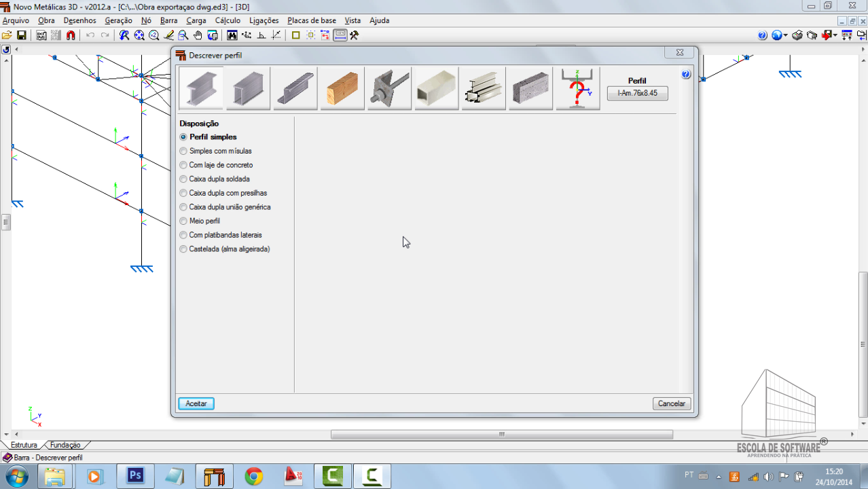Screen dimensions: 868x489
Task: Pick the concrete block profile icon
Action: (x=530, y=88)
